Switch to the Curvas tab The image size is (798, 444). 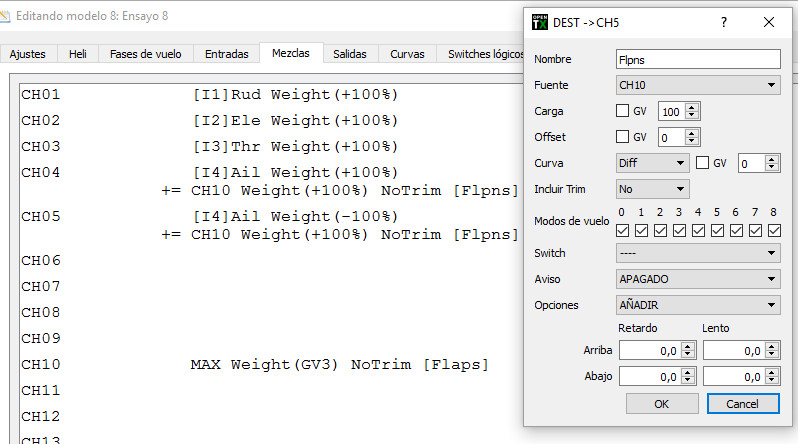click(407, 54)
